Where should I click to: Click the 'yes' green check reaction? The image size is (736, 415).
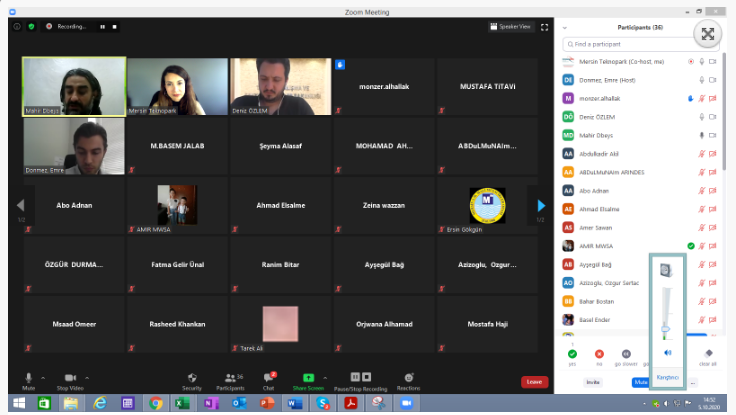pyautogui.click(x=572, y=354)
